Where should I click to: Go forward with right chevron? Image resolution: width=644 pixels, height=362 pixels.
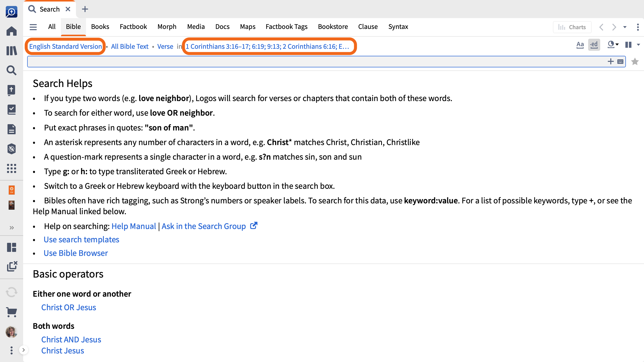[614, 27]
